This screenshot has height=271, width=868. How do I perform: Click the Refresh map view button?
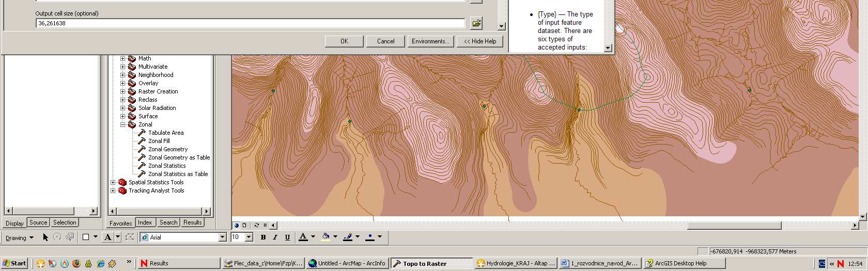click(257, 225)
